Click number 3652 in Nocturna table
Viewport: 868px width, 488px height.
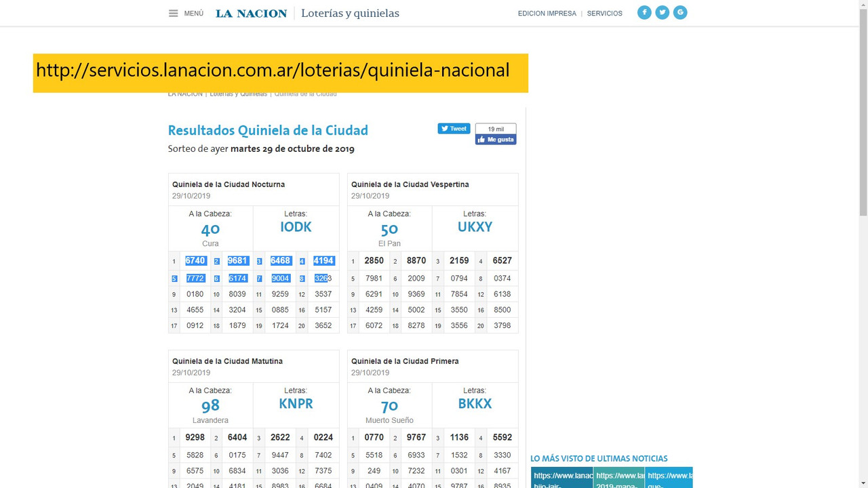pos(323,325)
